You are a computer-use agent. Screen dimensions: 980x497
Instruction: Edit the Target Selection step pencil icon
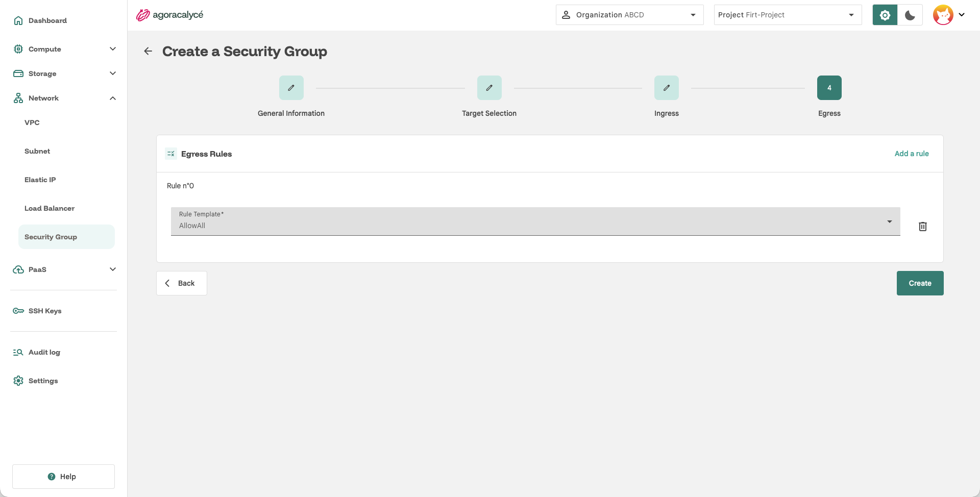click(x=489, y=88)
